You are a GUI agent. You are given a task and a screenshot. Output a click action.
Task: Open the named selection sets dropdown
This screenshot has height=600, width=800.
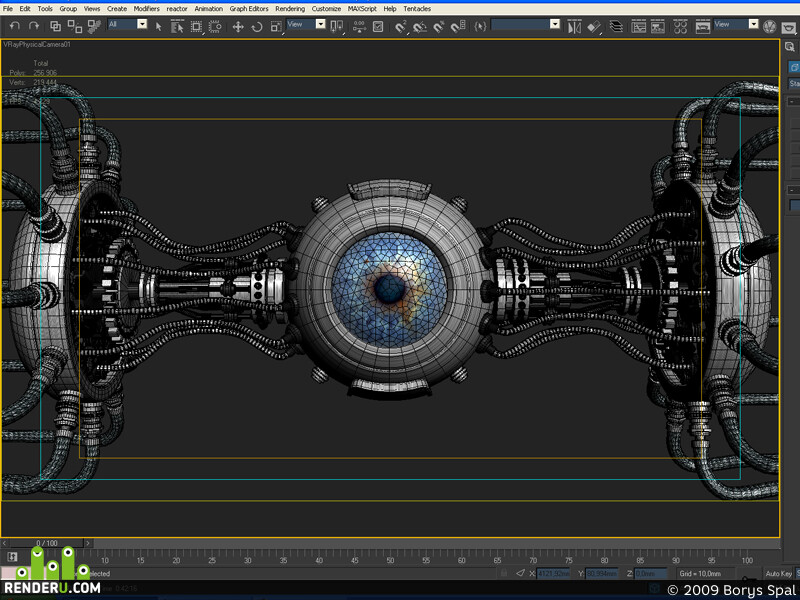tap(526, 24)
